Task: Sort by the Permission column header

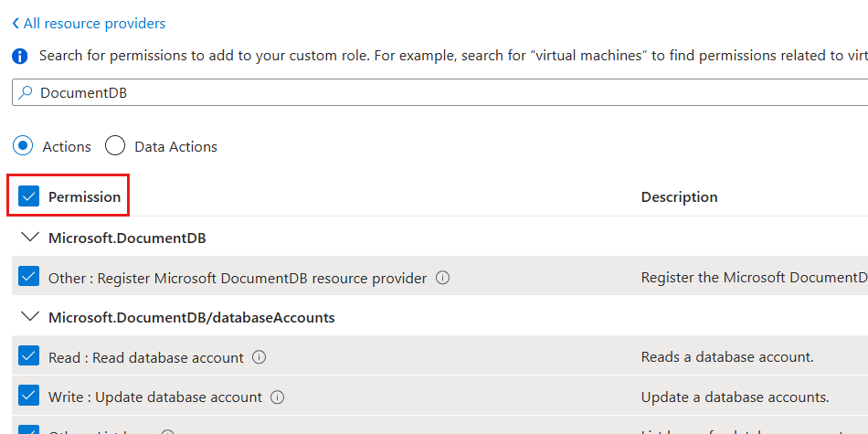Action: (84, 196)
